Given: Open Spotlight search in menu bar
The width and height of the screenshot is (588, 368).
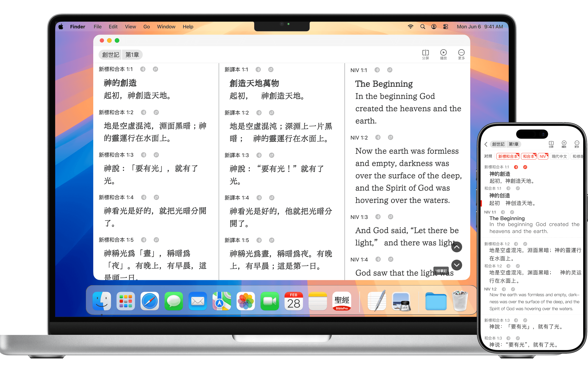Looking at the screenshot, I should click(423, 27).
